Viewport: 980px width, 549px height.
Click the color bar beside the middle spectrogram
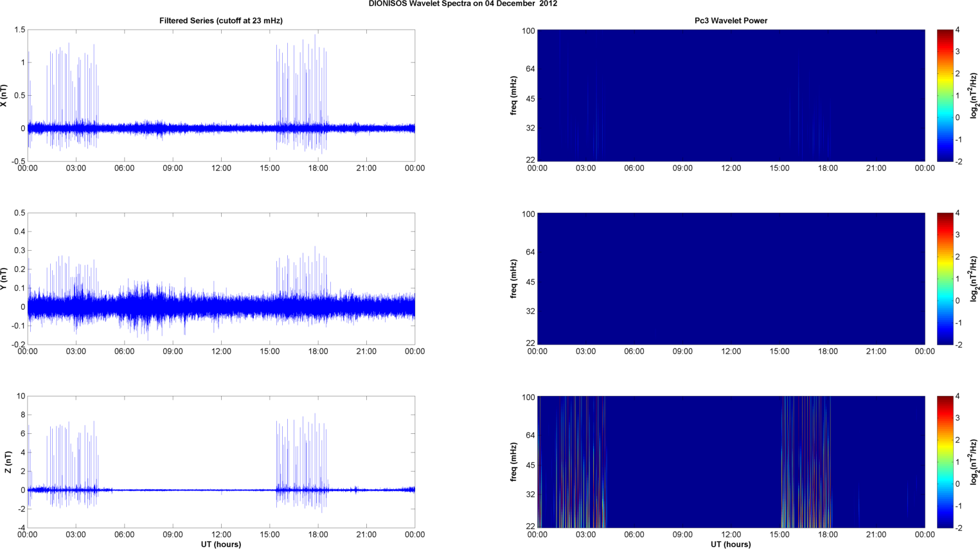pyautogui.click(x=945, y=279)
